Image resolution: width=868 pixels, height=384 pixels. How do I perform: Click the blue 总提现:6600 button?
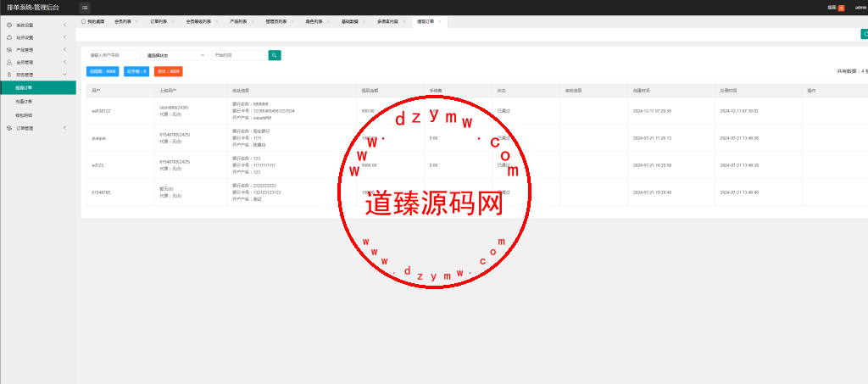[x=103, y=71]
